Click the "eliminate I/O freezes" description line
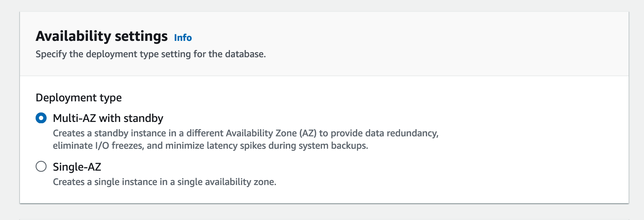 (210, 145)
